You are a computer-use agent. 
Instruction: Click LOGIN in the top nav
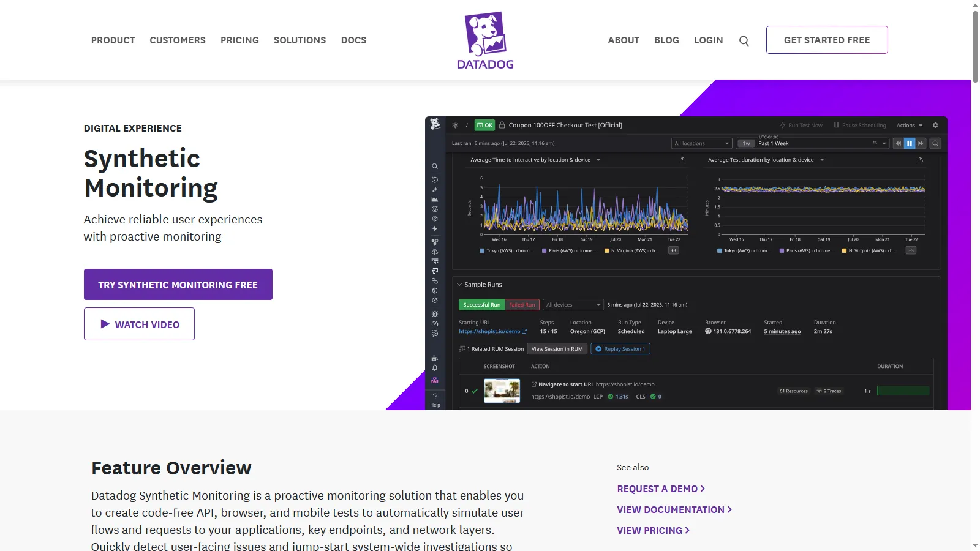[708, 40]
